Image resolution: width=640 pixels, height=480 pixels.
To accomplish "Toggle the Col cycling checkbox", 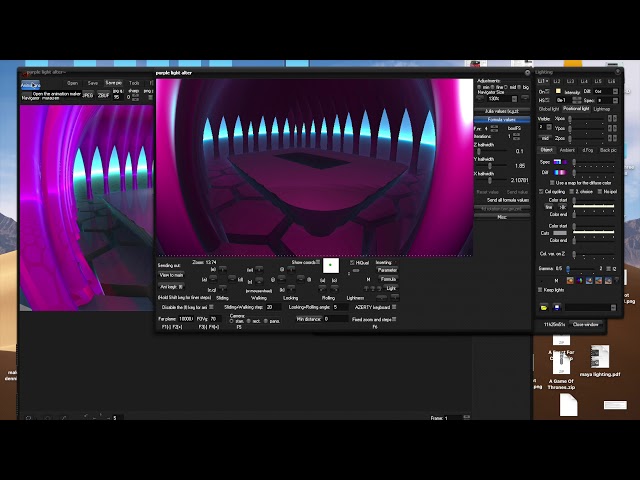I will click(x=541, y=191).
